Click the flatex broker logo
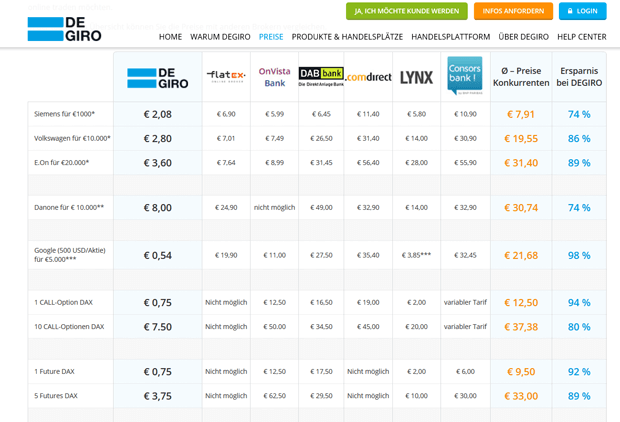The height and width of the screenshot is (422, 620). 226,76
